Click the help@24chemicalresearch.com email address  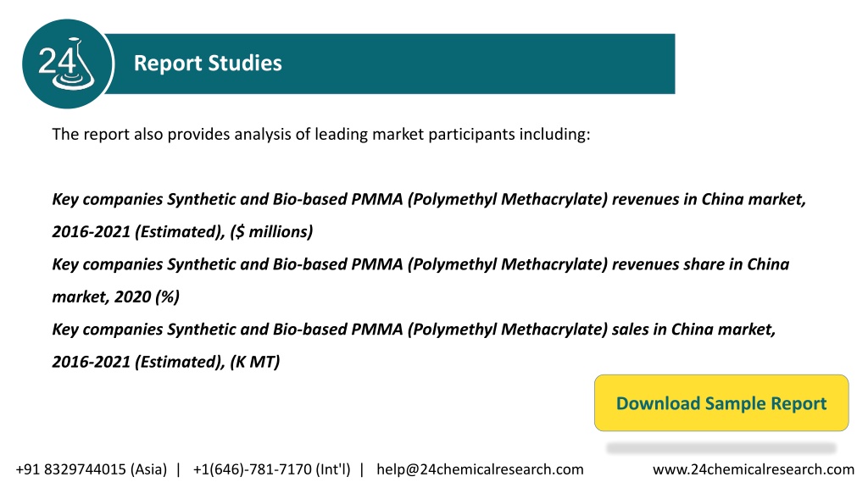click(x=480, y=469)
